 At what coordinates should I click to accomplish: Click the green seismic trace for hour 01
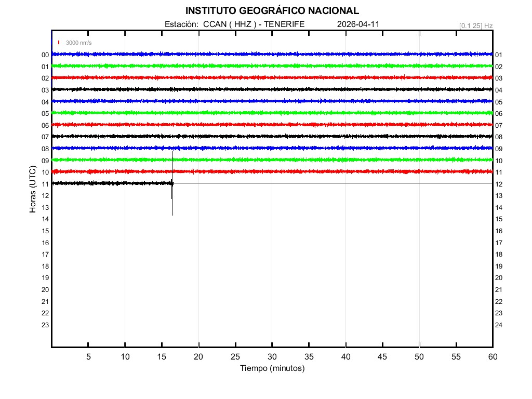pos(272,66)
